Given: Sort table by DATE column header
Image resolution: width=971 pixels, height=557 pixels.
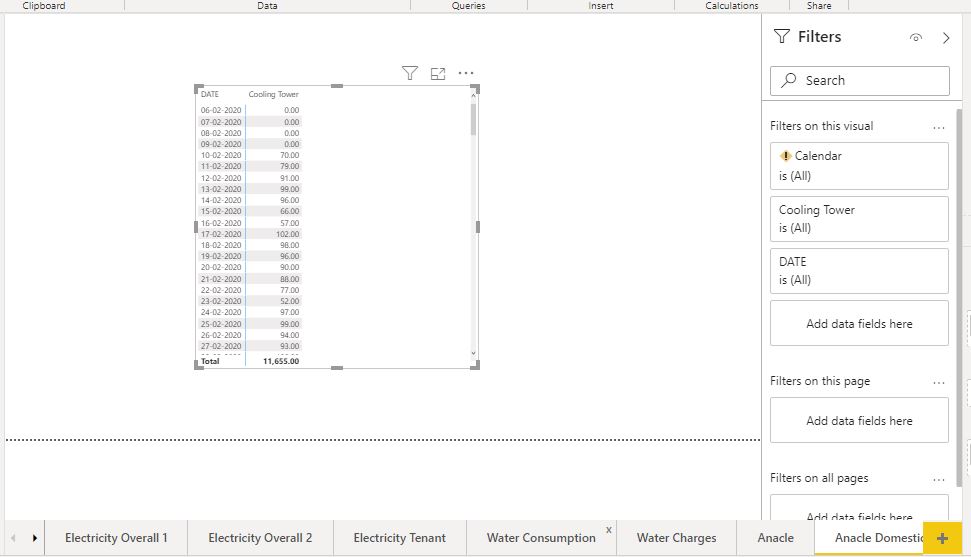Looking at the screenshot, I should [209, 94].
